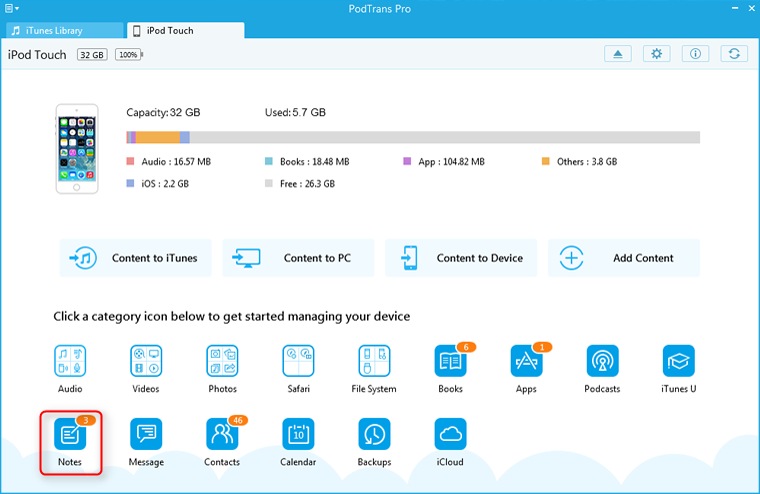Select the Photos category icon
This screenshot has width=760, height=494.
pos(222,361)
